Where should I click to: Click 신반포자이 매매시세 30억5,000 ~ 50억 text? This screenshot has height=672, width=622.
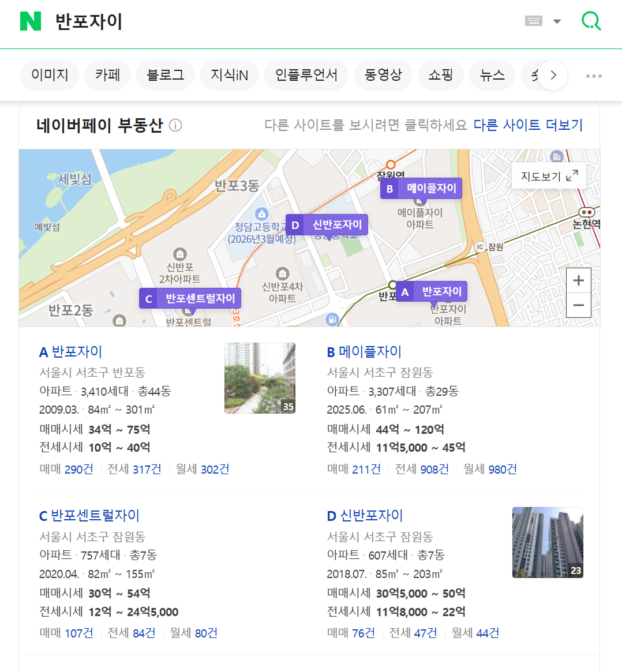[396, 593]
